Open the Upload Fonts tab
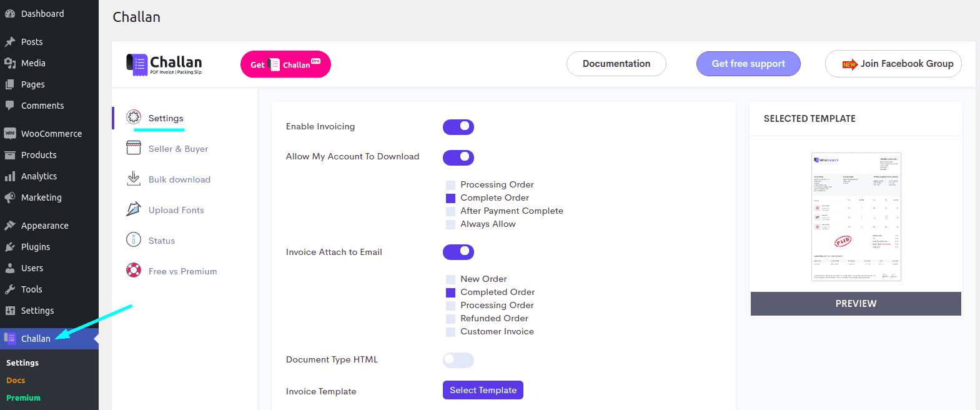The width and height of the screenshot is (980, 410). tap(176, 210)
